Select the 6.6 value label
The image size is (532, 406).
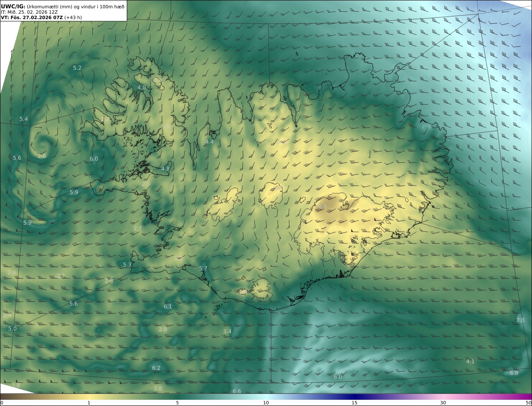(237, 391)
